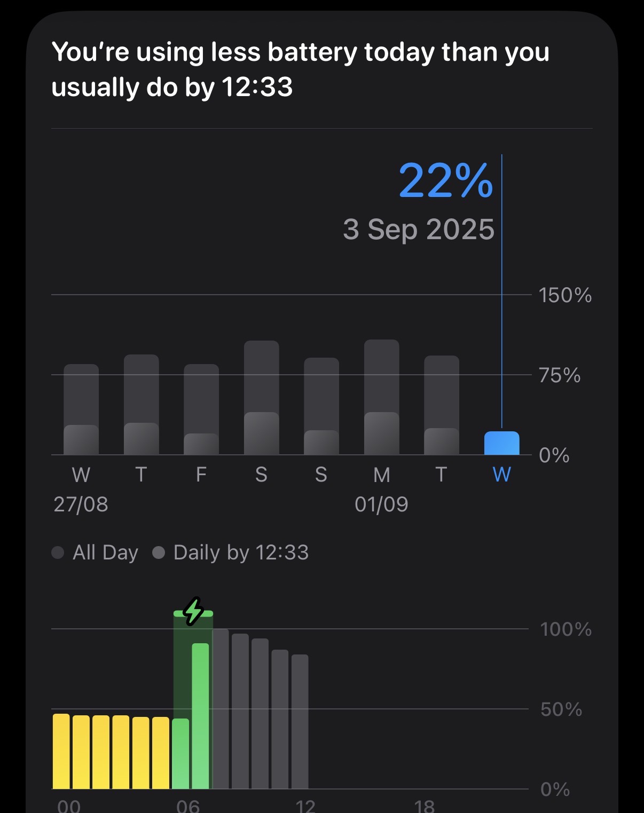Tap the first Thursday usage bar
644x813 pixels.
click(x=141, y=405)
